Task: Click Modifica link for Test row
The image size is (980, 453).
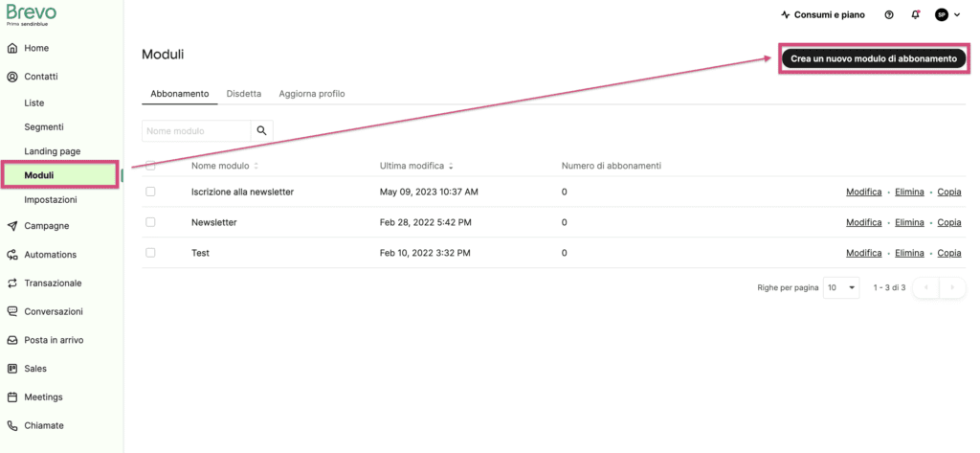Action: [863, 253]
